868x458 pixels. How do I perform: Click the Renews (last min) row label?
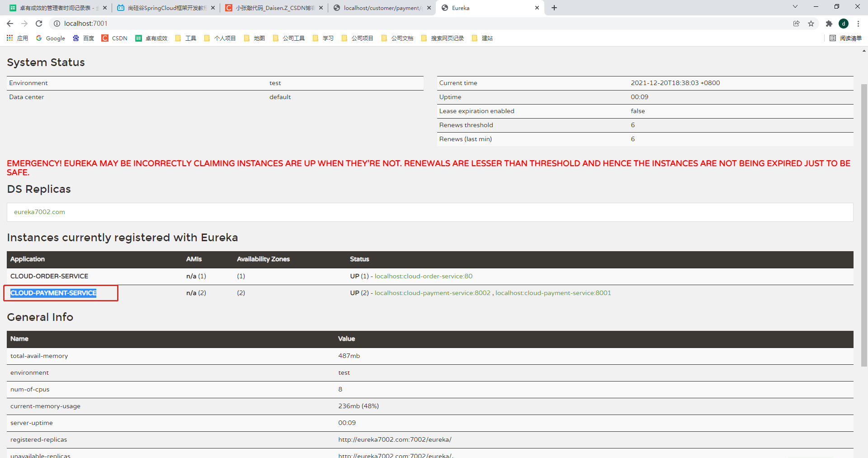pos(465,139)
